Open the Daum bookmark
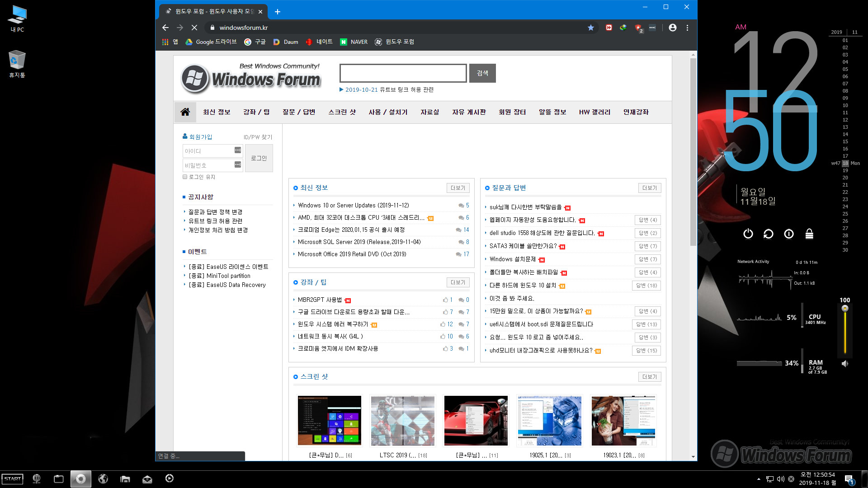Image resolution: width=868 pixels, height=488 pixels. (x=286, y=42)
